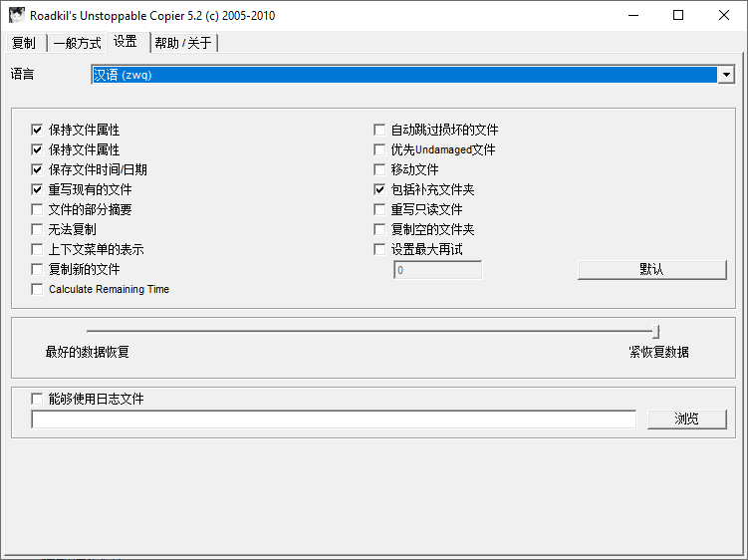Open the 一般方式 tab
The height and width of the screenshot is (560, 748).
[78, 43]
